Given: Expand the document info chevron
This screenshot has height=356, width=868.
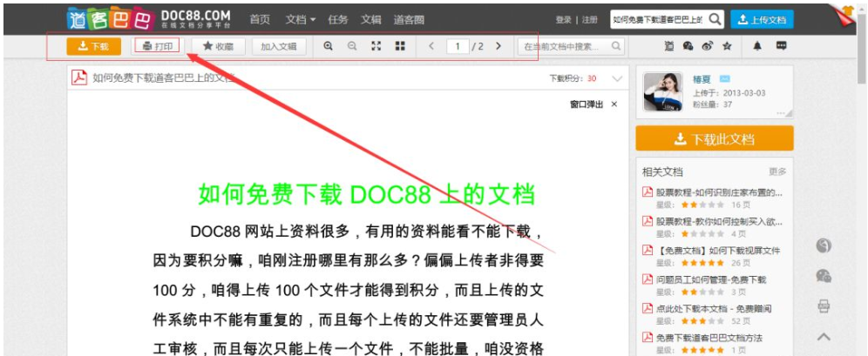Looking at the screenshot, I should click(x=617, y=78).
